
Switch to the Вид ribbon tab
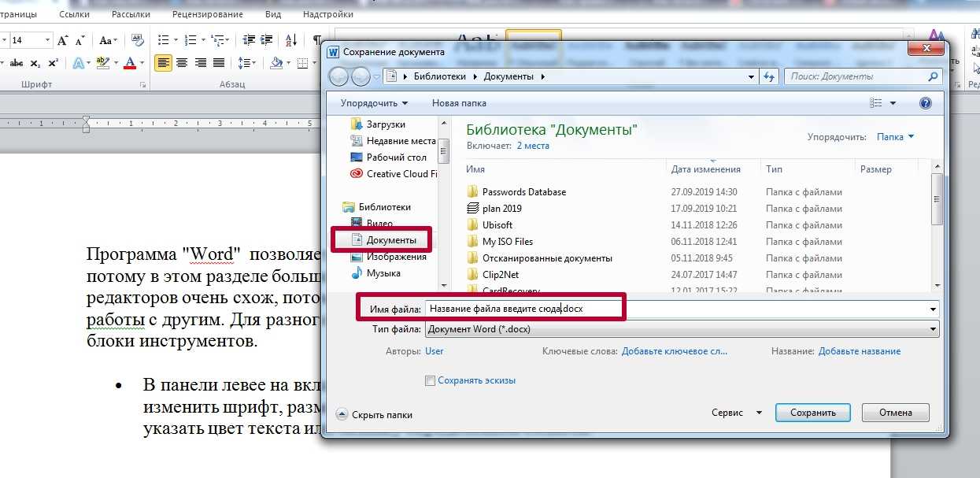274,14
